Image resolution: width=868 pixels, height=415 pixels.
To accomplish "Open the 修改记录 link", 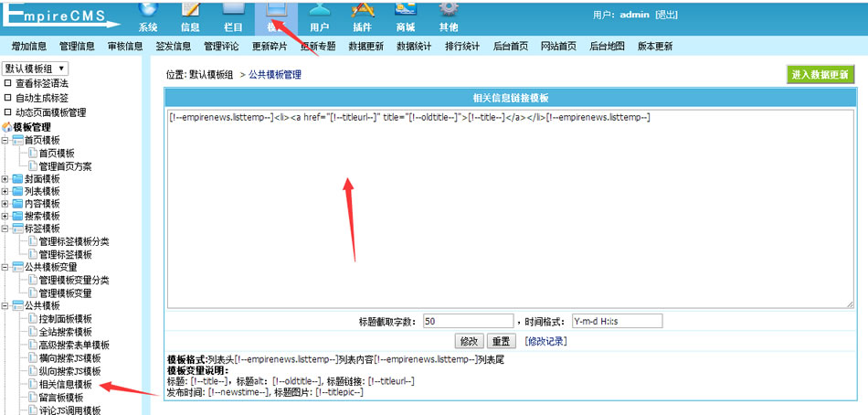I will [545, 341].
